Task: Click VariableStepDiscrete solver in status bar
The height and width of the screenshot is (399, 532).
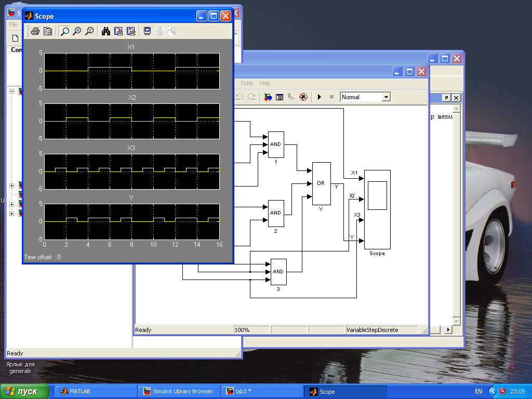Action: coord(382,330)
